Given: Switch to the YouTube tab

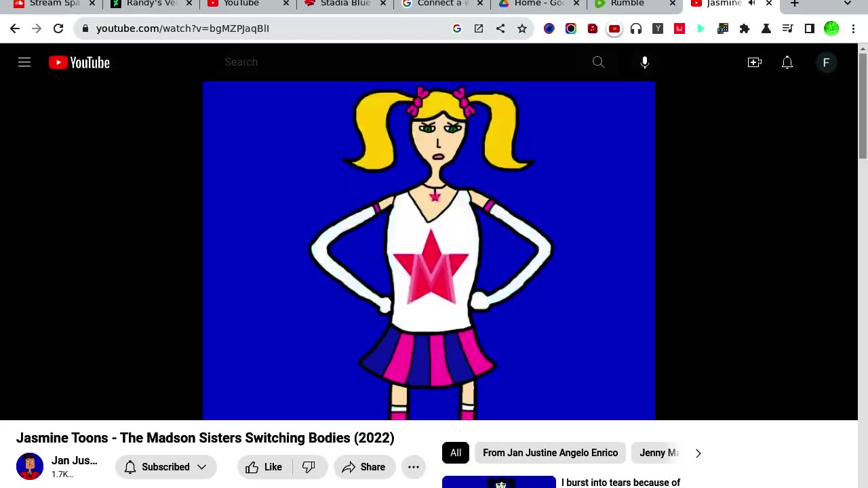Looking at the screenshot, I should pos(249,3).
